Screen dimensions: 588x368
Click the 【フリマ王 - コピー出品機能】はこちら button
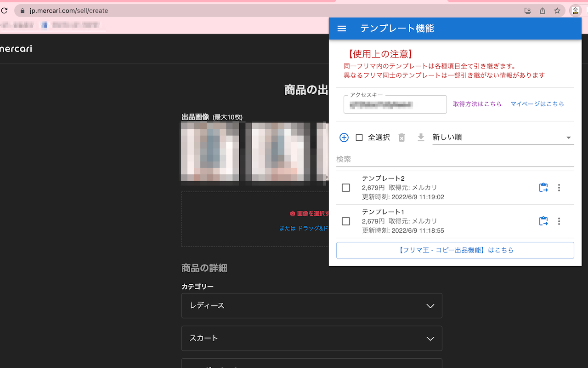point(455,250)
